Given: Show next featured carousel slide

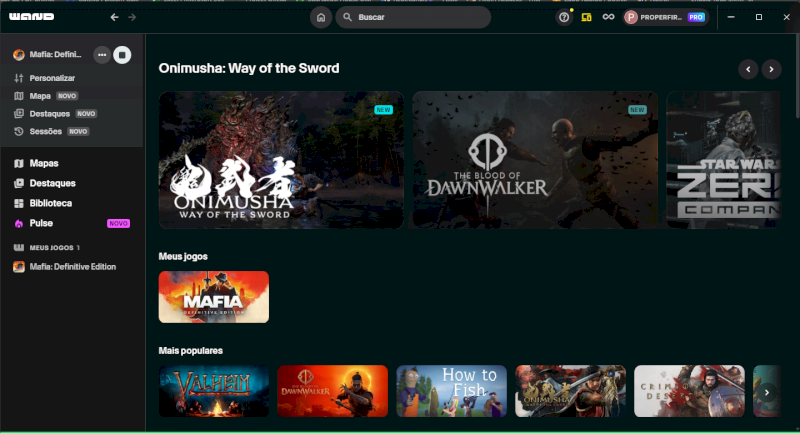Looking at the screenshot, I should click(x=771, y=69).
